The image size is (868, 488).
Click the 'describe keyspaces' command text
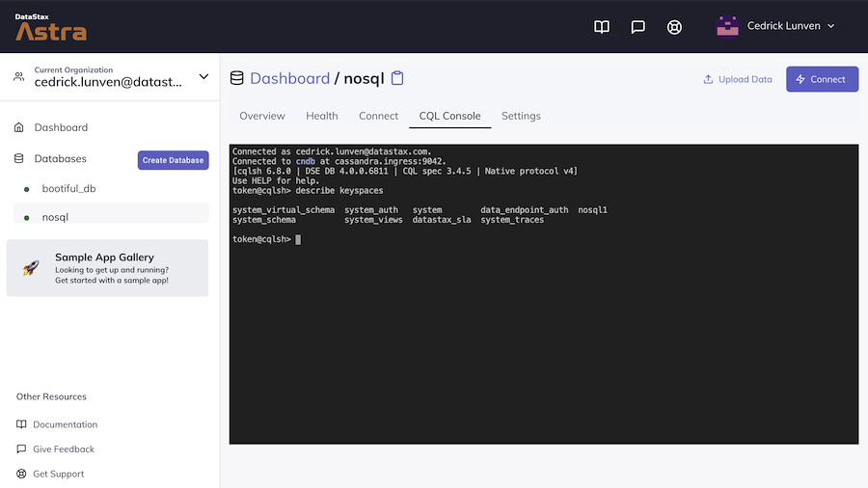[339, 190]
